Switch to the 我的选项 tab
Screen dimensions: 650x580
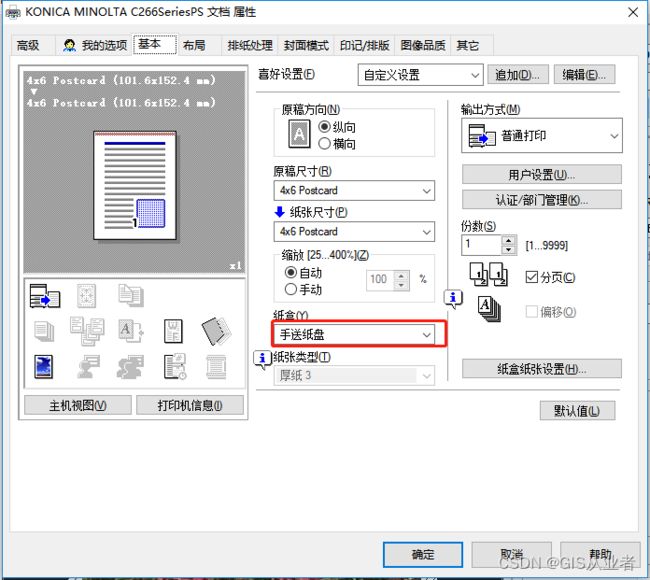95,45
